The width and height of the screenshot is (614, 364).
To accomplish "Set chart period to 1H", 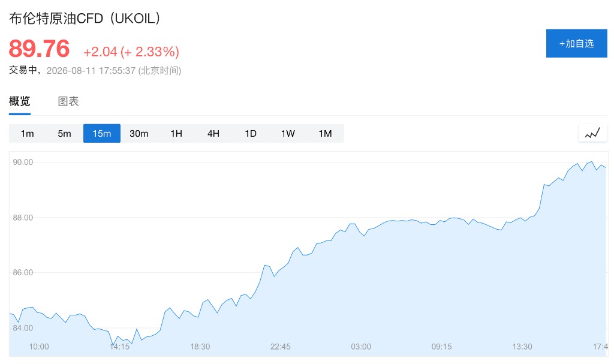I will pyautogui.click(x=176, y=134).
